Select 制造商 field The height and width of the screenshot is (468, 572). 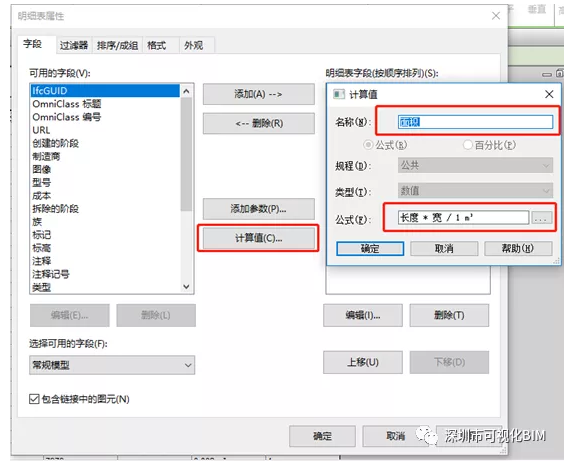point(105,156)
